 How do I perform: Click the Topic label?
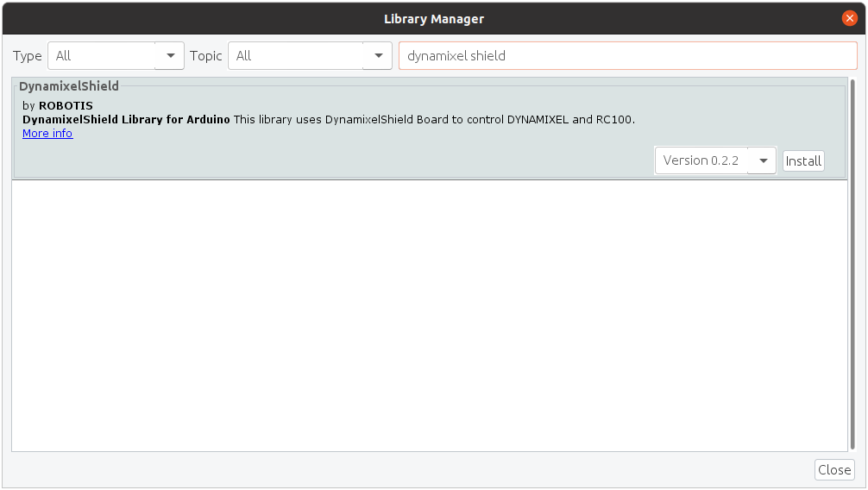point(206,56)
